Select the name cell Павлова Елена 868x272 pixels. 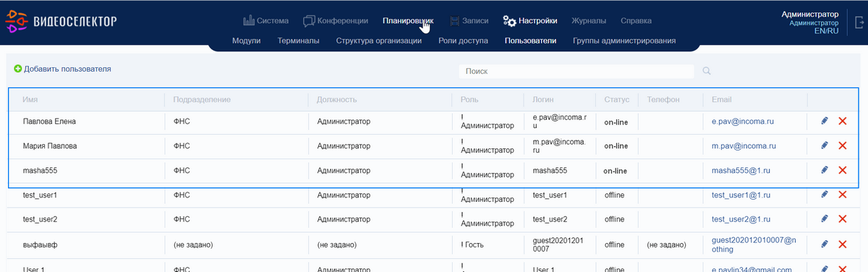point(49,122)
